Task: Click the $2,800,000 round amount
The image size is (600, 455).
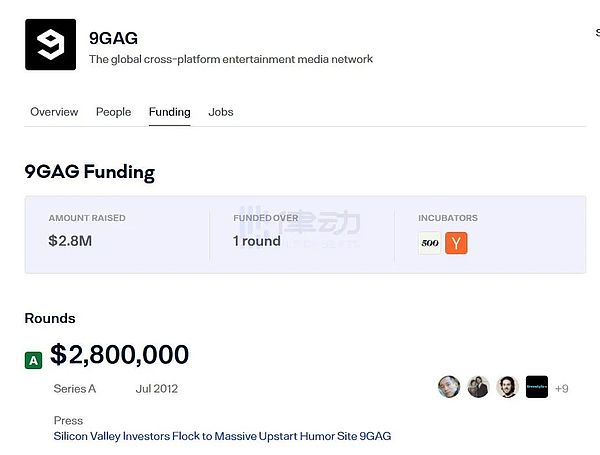Action: [119, 355]
